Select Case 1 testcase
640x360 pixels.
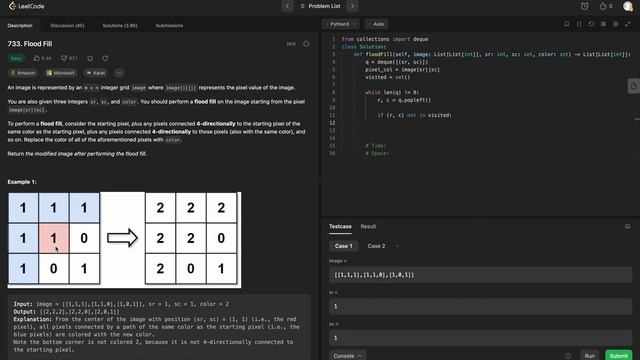[x=343, y=246]
